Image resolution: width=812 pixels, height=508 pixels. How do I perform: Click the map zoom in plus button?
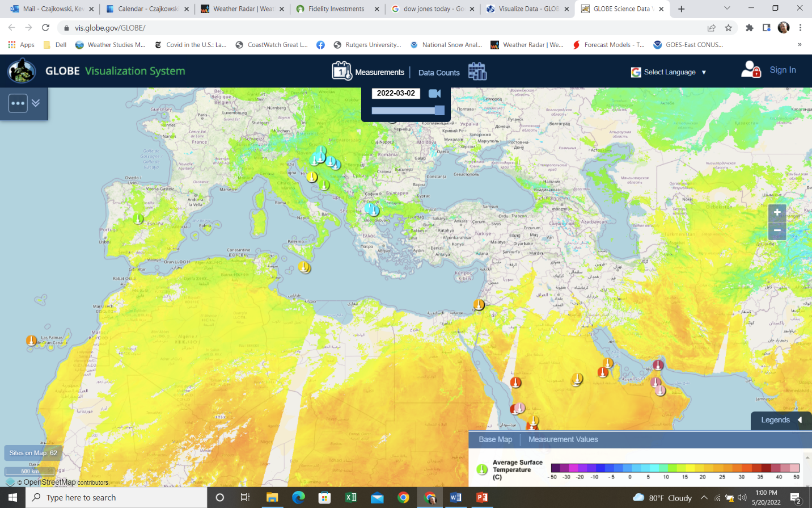777,212
